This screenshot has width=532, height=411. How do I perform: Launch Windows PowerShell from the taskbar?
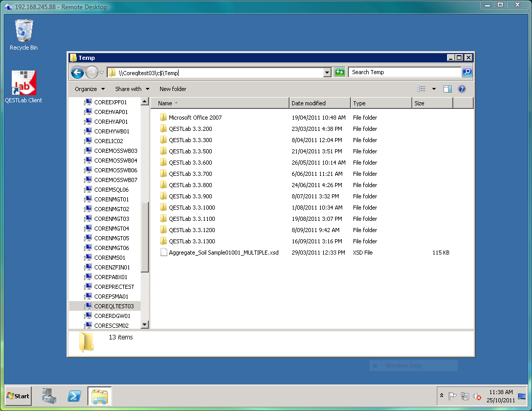coord(74,396)
